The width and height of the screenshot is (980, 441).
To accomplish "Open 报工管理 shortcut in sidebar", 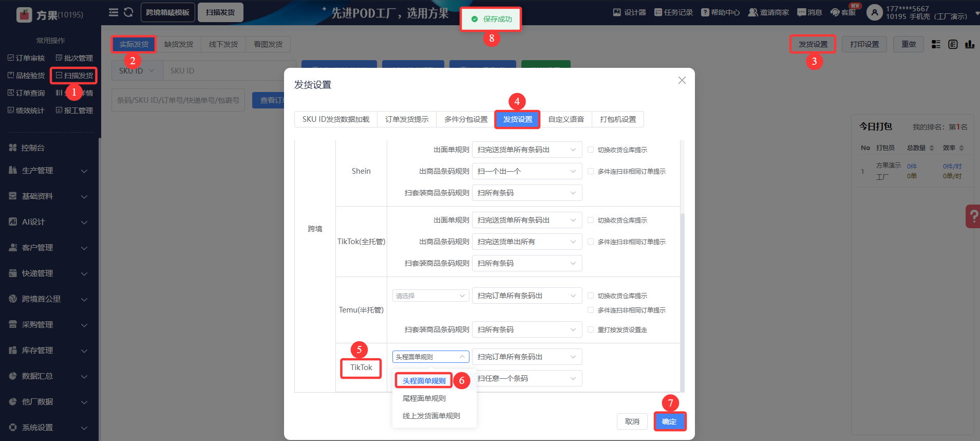I will 74,111.
